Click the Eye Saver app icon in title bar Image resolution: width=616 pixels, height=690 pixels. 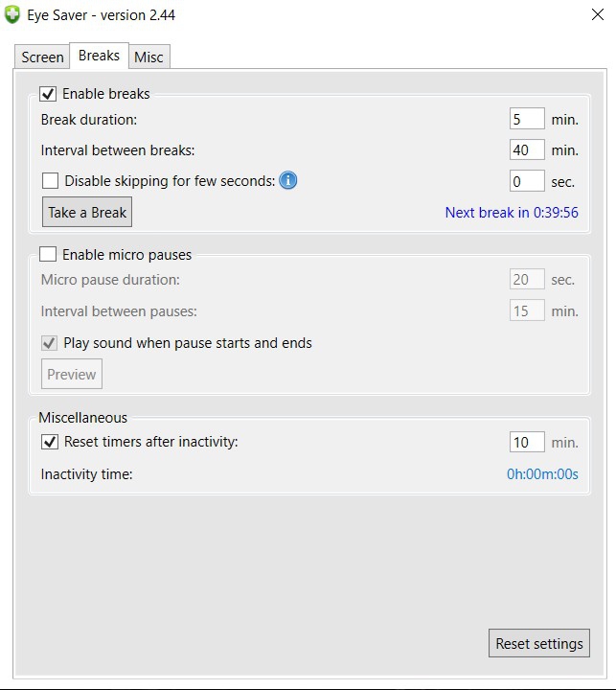(12, 15)
